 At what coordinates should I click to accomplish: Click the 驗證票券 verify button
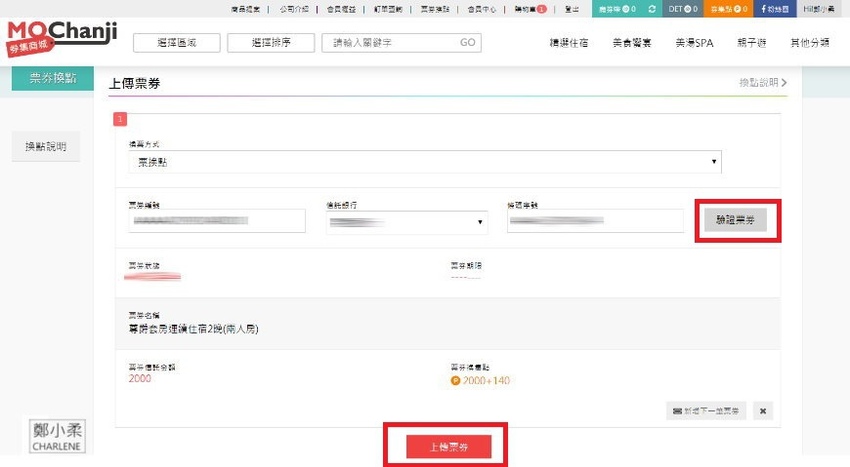[x=735, y=221]
